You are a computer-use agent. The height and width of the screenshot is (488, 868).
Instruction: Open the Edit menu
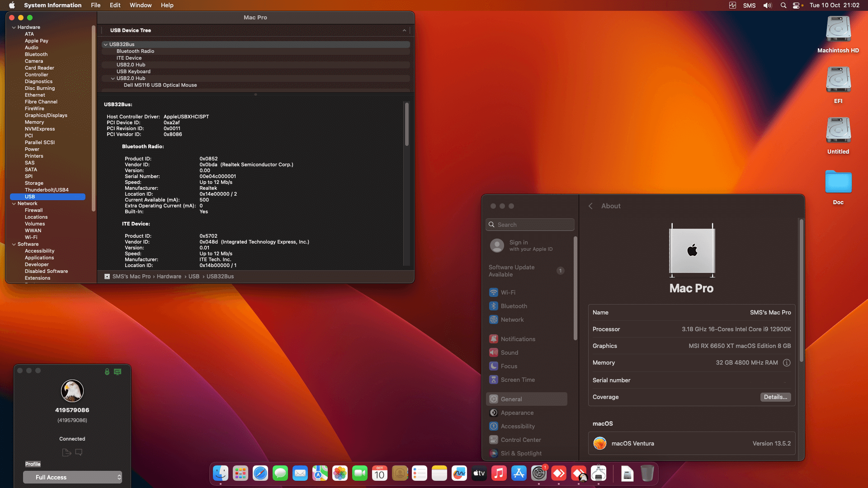tap(115, 5)
